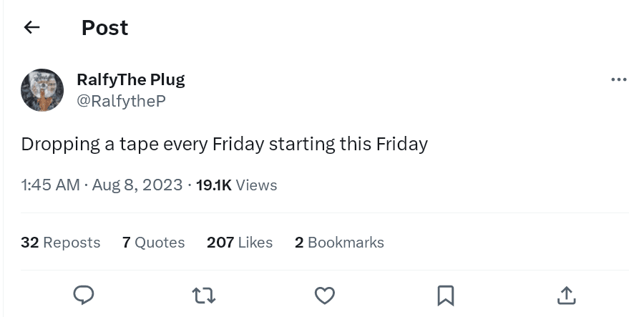The width and height of the screenshot is (644, 317).
Task: Click the reply speech bubble icon
Action: 84,294
